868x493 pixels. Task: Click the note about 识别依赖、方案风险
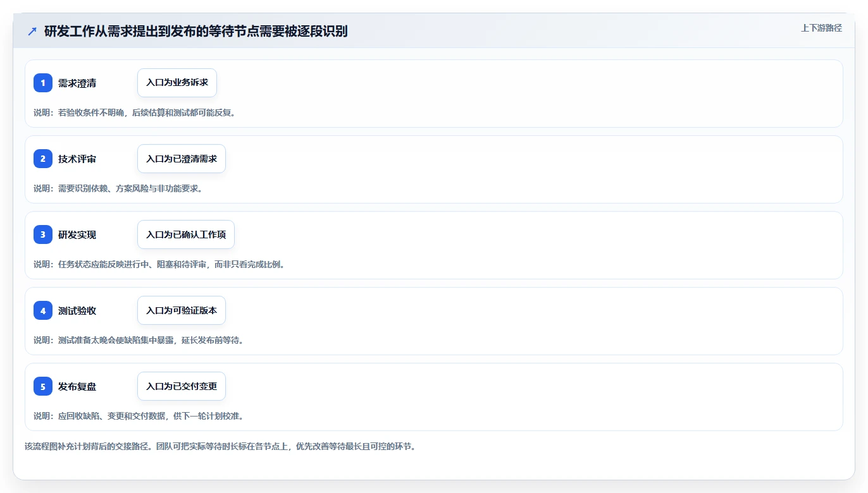point(118,188)
